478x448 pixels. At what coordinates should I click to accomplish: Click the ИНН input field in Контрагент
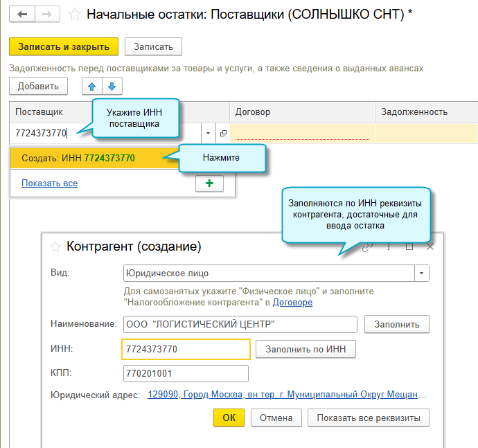click(x=186, y=349)
